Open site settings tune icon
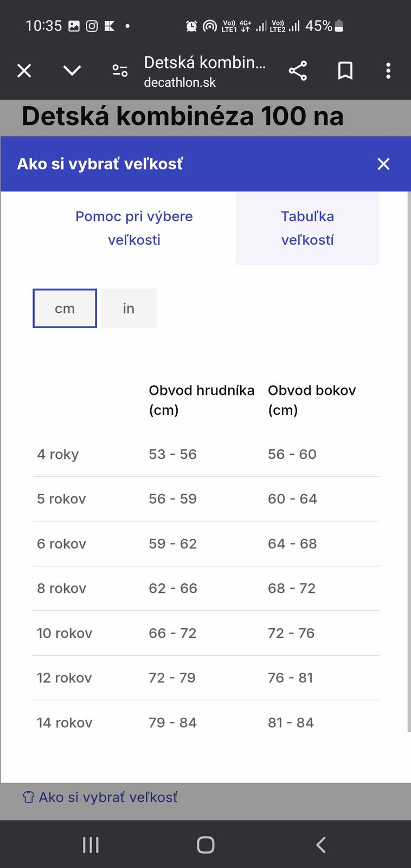411x868 pixels. [120, 71]
